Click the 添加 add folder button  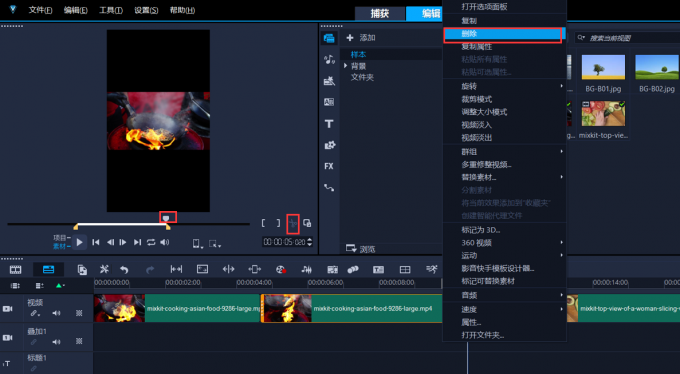[x=361, y=38]
